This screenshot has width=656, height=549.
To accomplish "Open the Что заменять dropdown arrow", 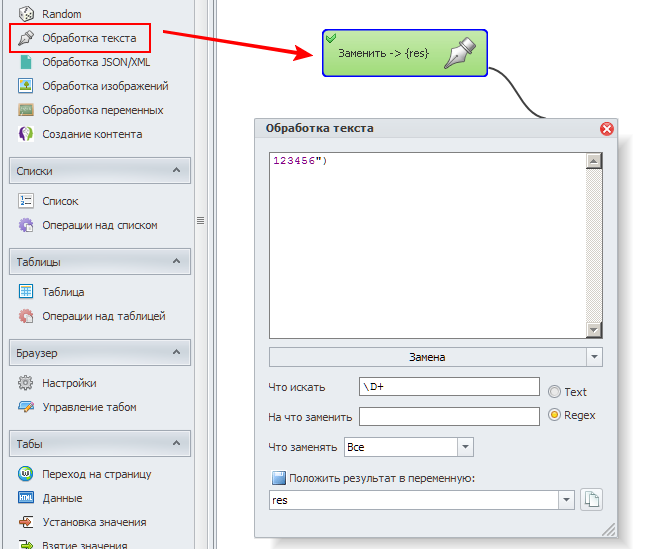I will 465,447.
